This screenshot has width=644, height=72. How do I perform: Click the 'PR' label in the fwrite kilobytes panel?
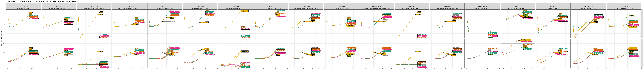489,31
